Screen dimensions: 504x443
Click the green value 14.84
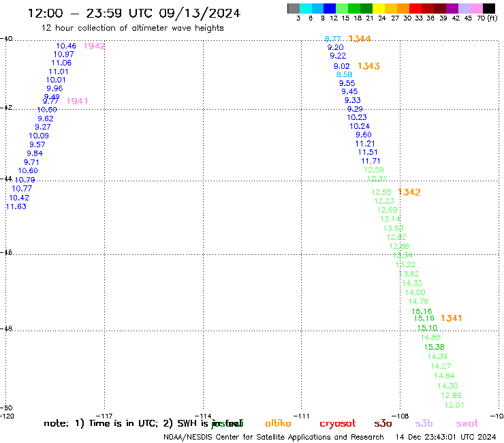pos(444,376)
